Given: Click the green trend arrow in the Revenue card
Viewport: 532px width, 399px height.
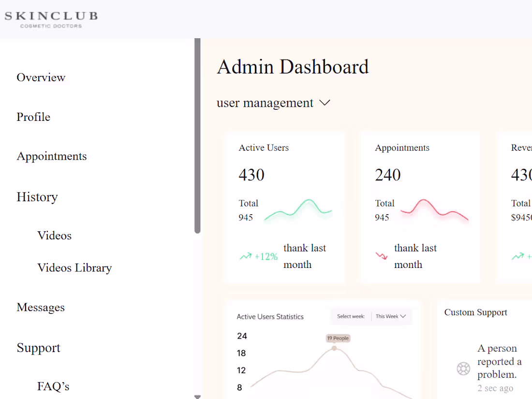Looking at the screenshot, I should [x=518, y=256].
